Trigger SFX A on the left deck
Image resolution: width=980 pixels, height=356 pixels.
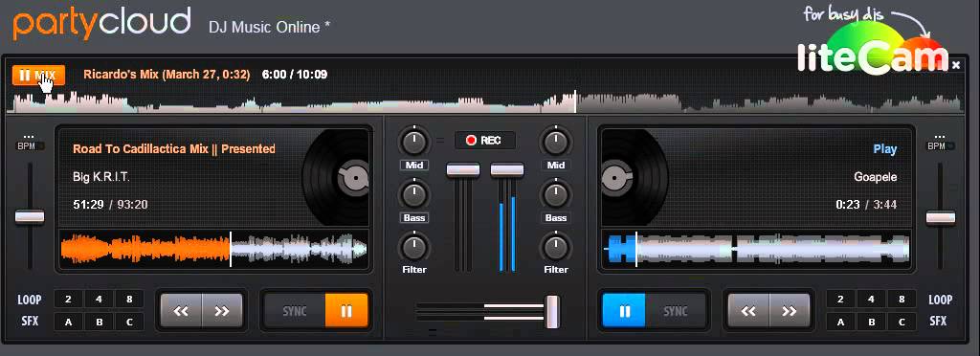(x=68, y=323)
